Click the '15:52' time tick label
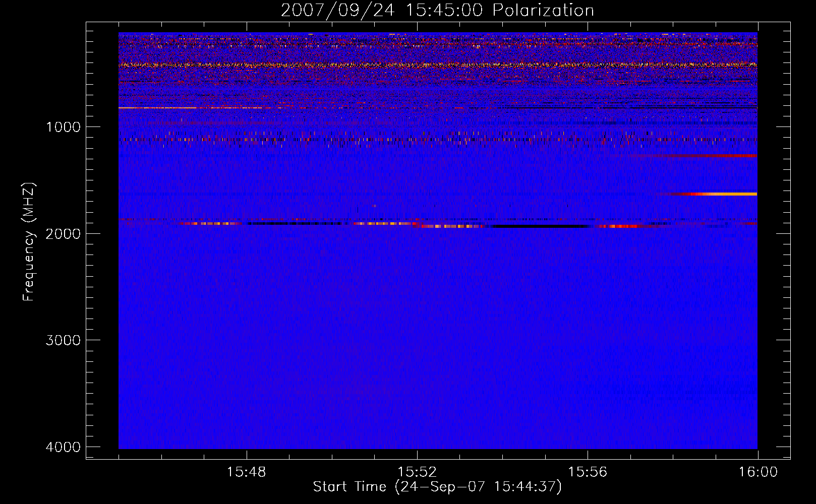 [x=417, y=472]
